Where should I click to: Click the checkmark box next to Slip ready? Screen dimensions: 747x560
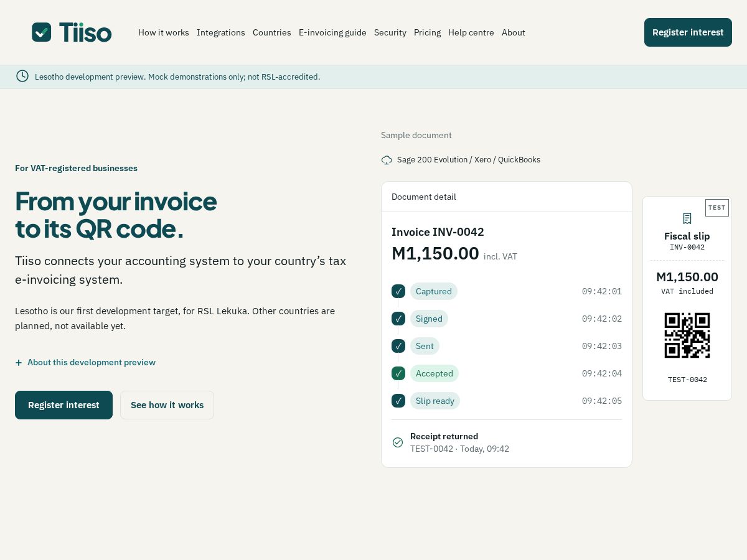coord(398,401)
